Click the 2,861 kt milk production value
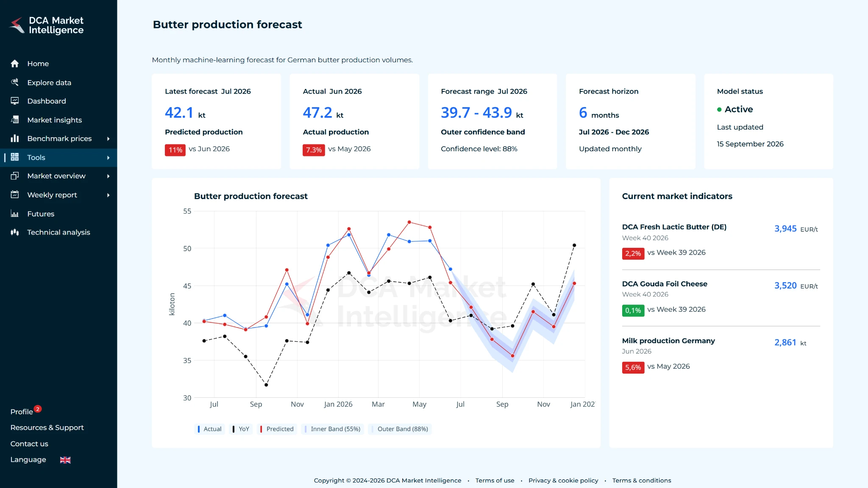This screenshot has width=868, height=488. (790, 342)
